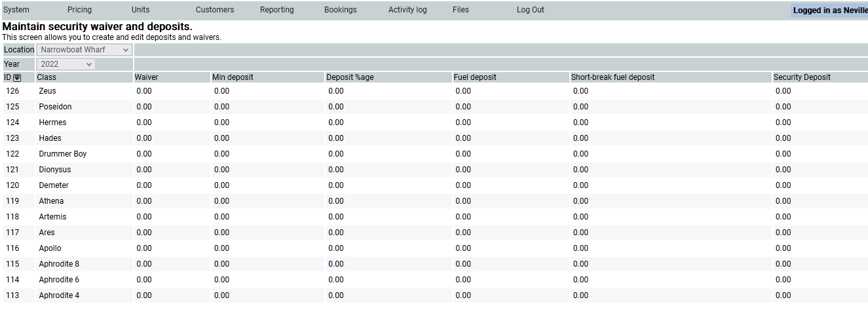Edit the Deposit %age for Drummer Boy
This screenshot has height=321, width=868.
click(x=335, y=154)
